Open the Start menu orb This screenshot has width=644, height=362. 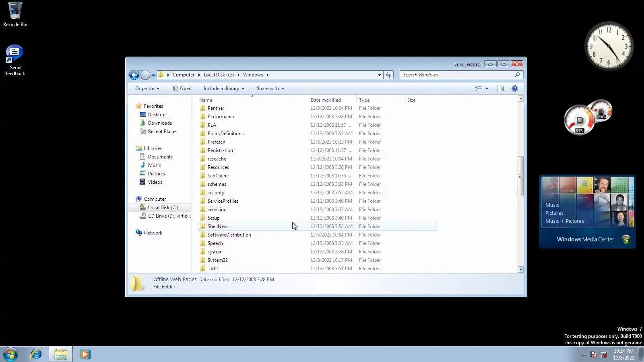tap(11, 354)
